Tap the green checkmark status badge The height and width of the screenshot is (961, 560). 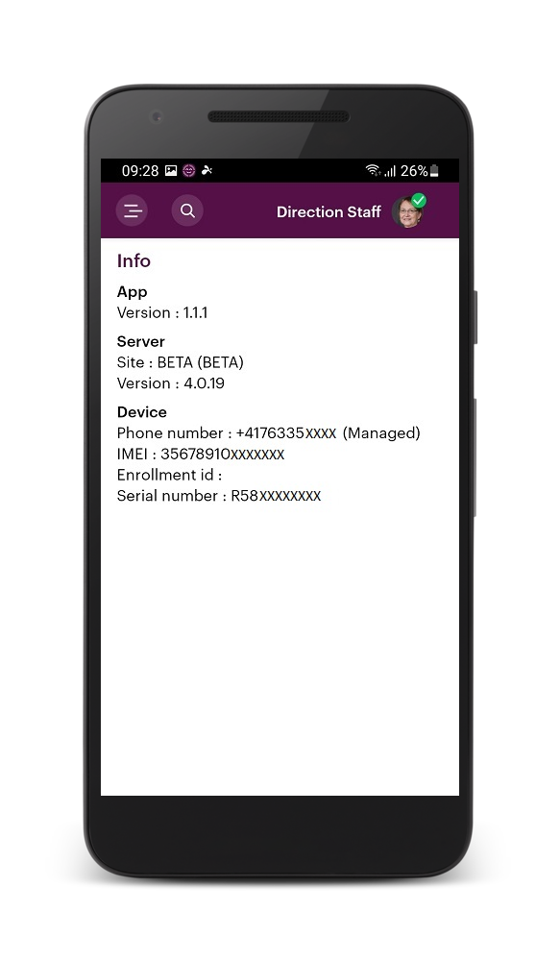click(x=419, y=201)
